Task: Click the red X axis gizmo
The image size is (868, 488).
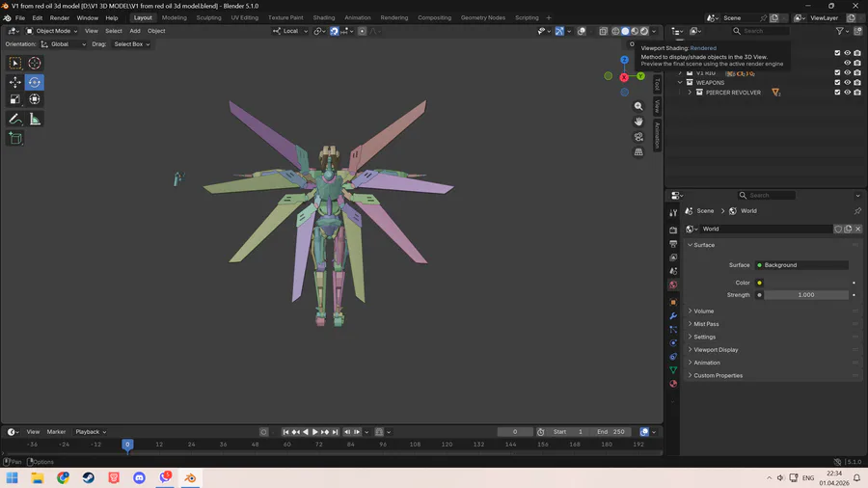Action: point(624,77)
